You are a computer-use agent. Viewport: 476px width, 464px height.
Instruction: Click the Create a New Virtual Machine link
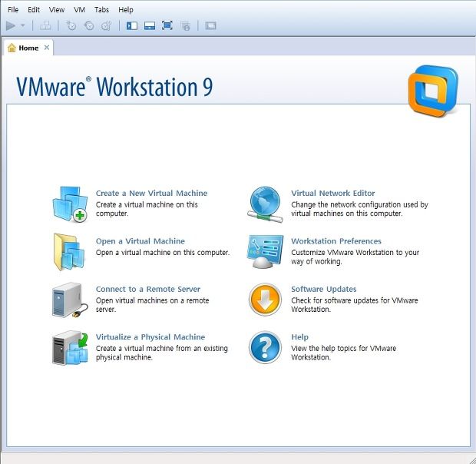tap(151, 193)
